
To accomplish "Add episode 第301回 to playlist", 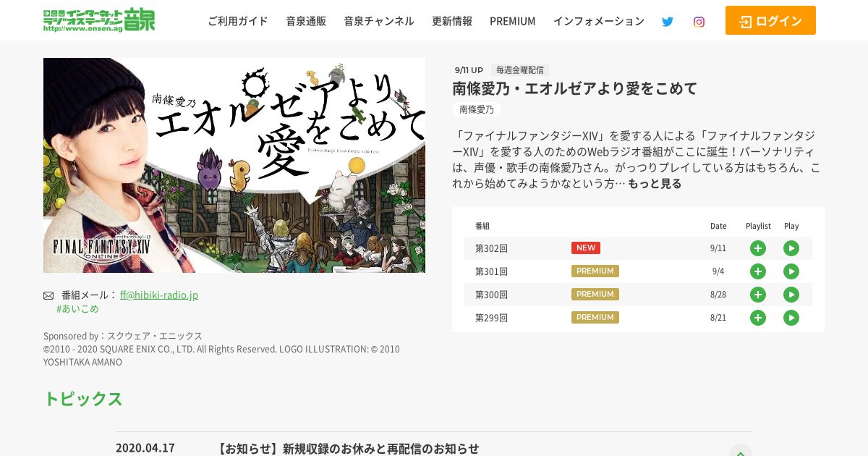I will [x=757, y=271].
